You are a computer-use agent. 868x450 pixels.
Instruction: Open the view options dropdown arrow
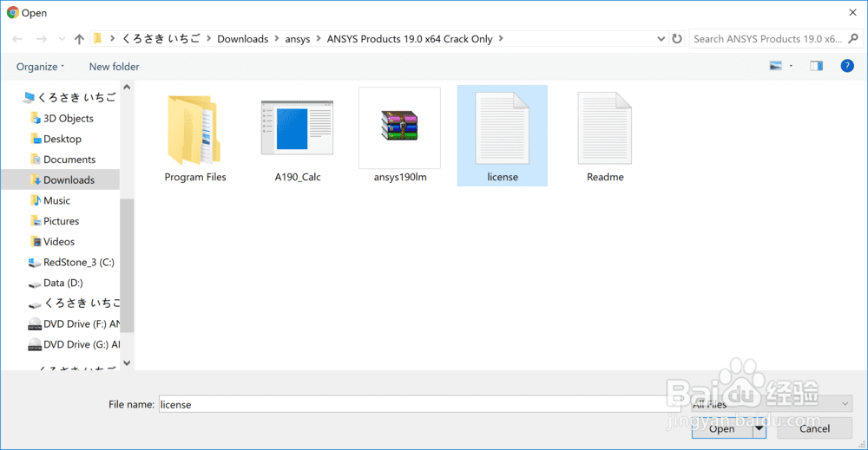(791, 66)
